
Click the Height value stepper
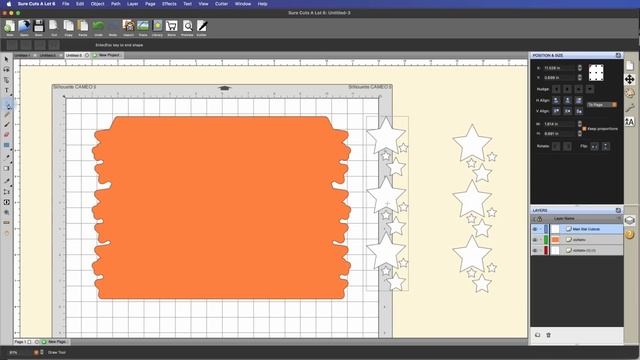click(x=580, y=133)
